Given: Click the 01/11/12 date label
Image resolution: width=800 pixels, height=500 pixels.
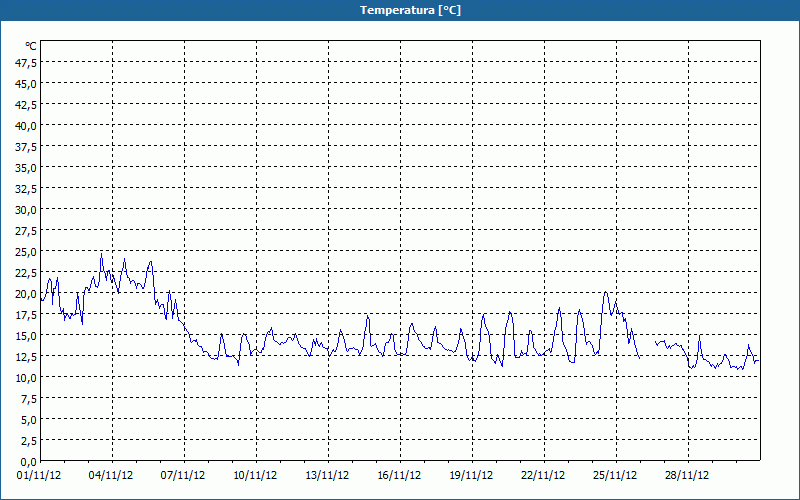Looking at the screenshot, I should tap(39, 476).
